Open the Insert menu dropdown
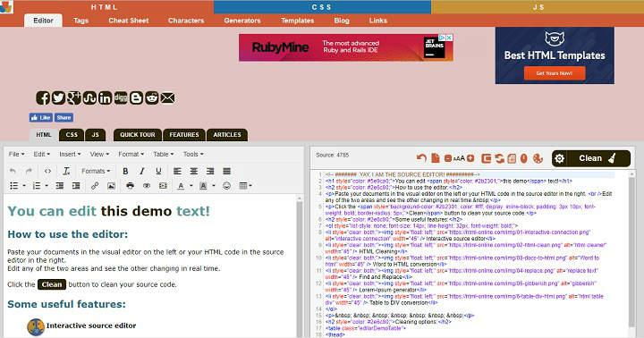Screen dimensions: 644x338 pos(70,154)
